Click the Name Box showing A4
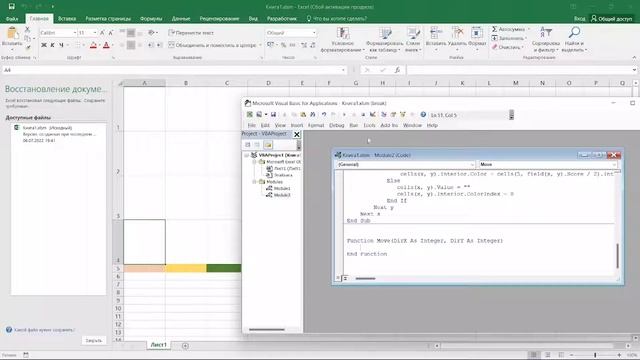 (175, 70)
